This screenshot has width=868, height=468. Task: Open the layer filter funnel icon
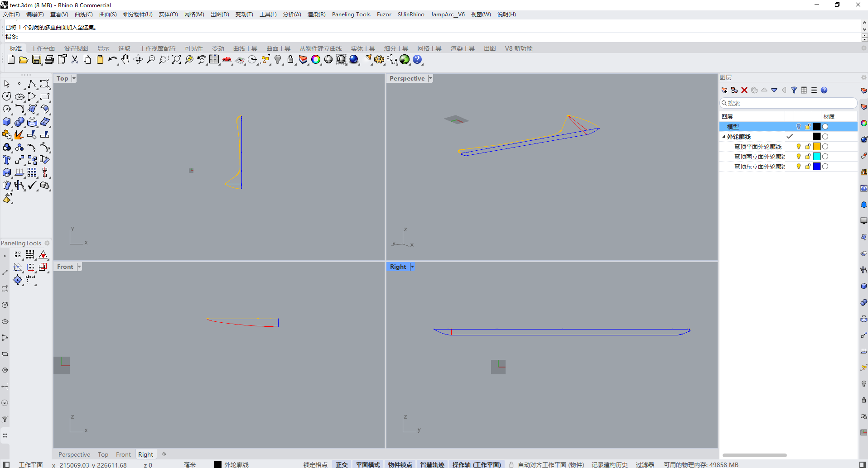(794, 90)
